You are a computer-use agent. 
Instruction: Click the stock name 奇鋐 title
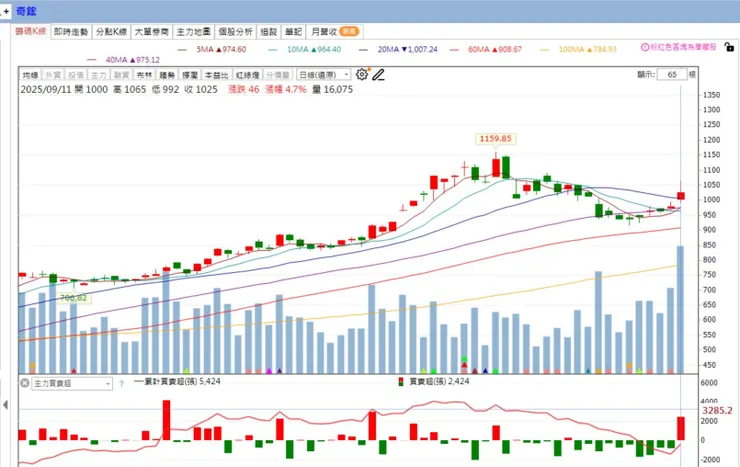(x=26, y=11)
